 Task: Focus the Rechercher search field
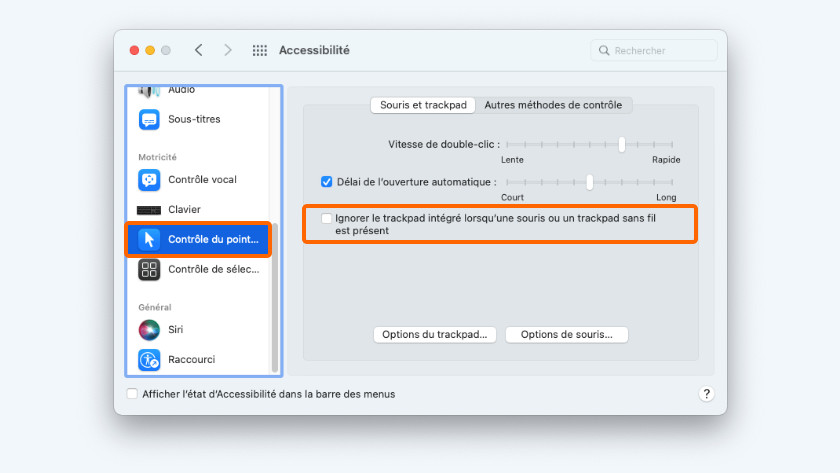654,50
